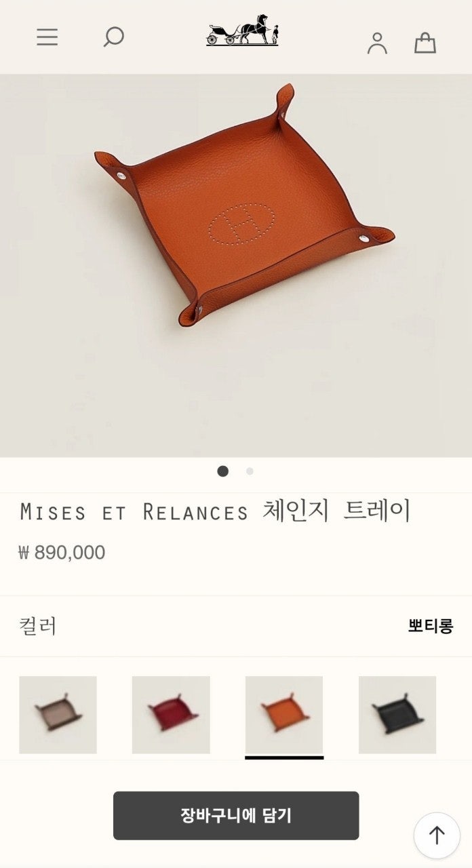Open the hamburger navigation menu
The height and width of the screenshot is (868, 472).
coord(47,37)
